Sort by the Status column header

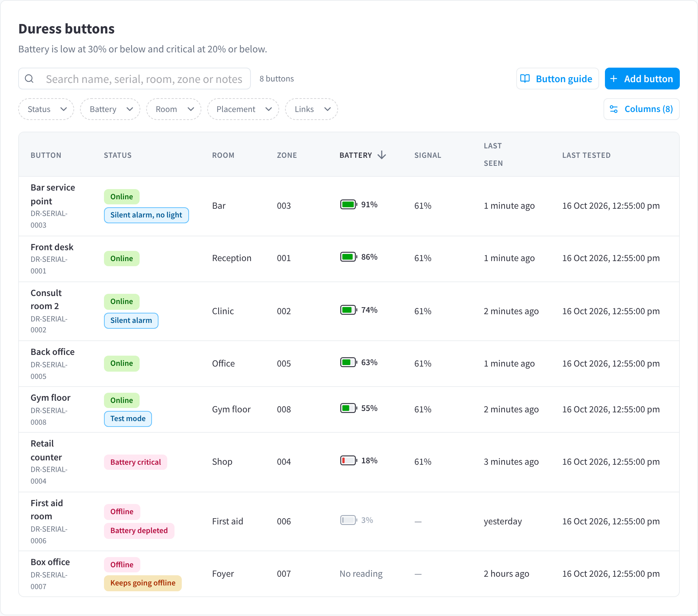pyautogui.click(x=118, y=155)
